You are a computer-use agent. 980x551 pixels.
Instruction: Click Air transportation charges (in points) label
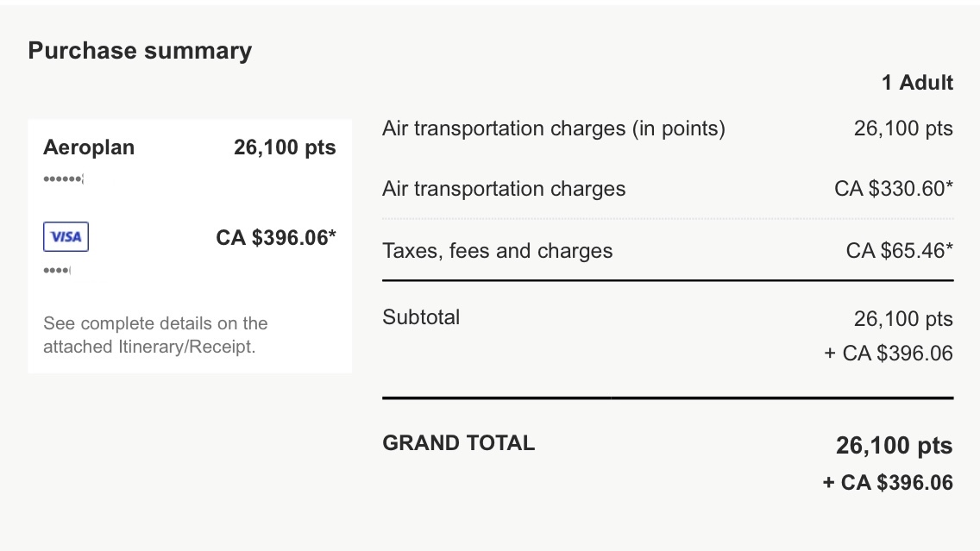[x=553, y=128]
